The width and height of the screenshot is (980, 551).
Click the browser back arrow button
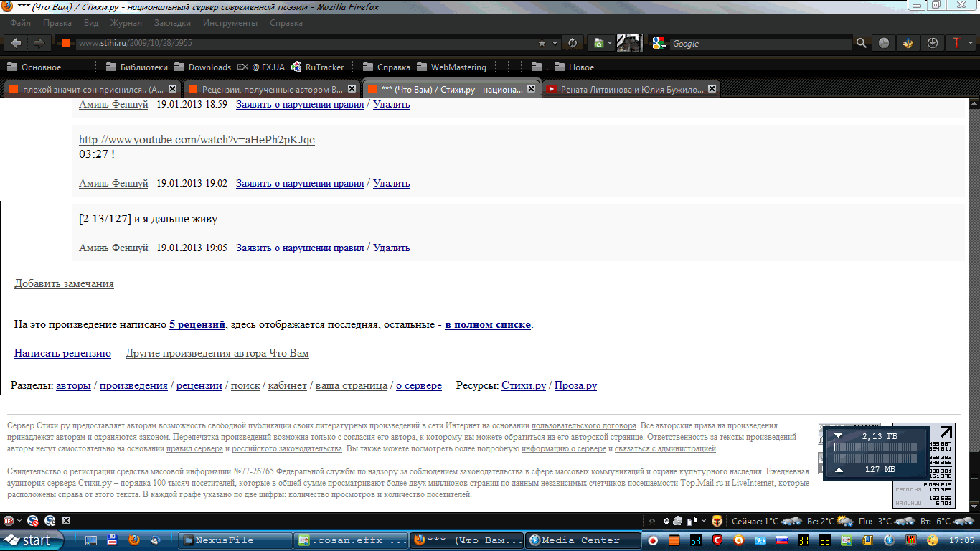click(x=16, y=43)
